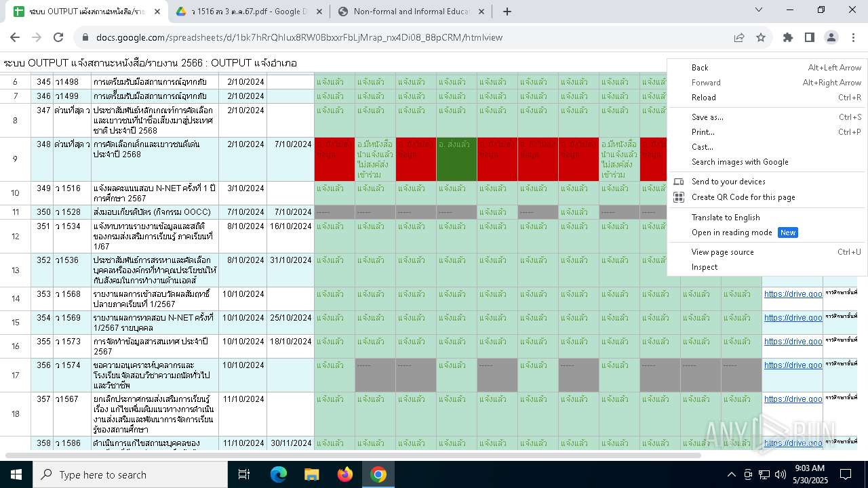The width and height of the screenshot is (868, 488).
Task: Select Send to your devices
Action: click(766, 182)
